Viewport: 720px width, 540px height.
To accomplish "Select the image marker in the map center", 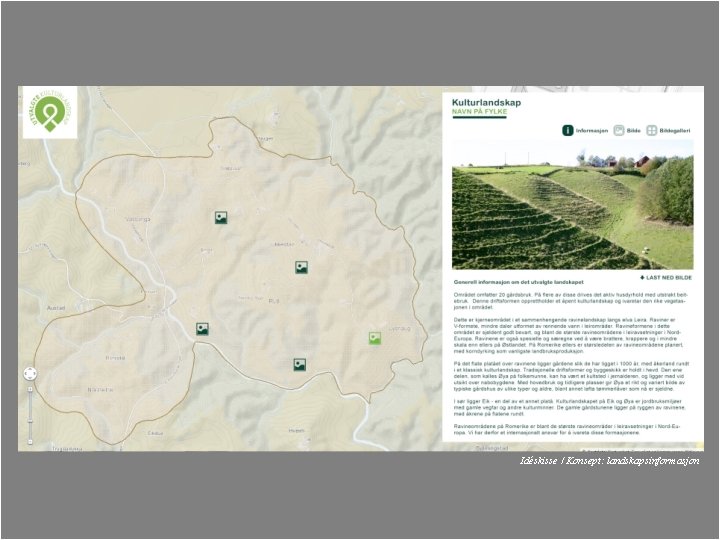I will click(301, 267).
